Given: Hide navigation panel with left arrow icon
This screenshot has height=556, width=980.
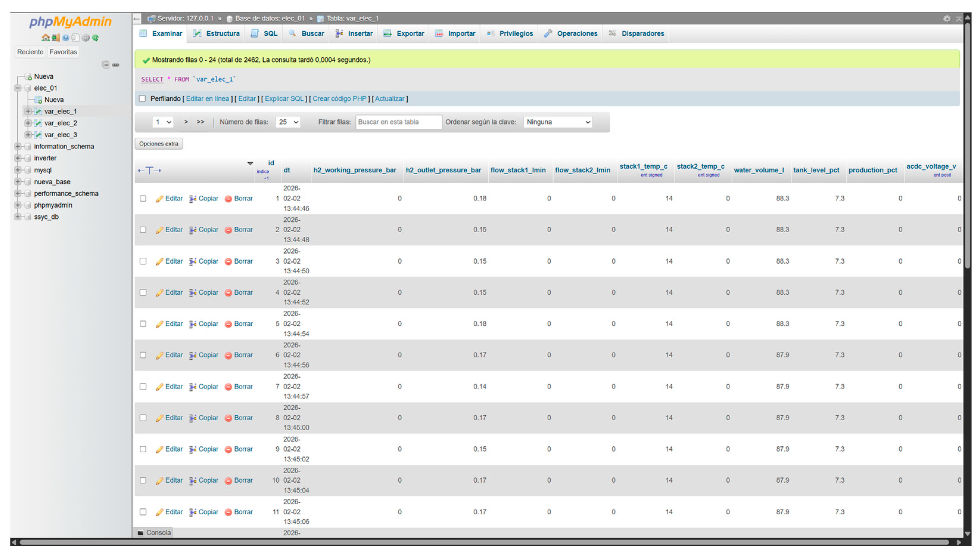Looking at the screenshot, I should point(137,18).
